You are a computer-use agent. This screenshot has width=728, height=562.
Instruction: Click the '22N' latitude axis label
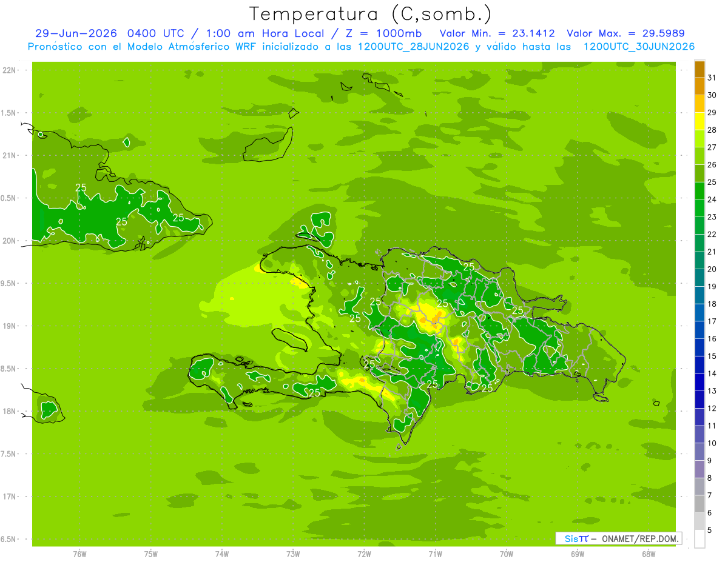click(10, 70)
